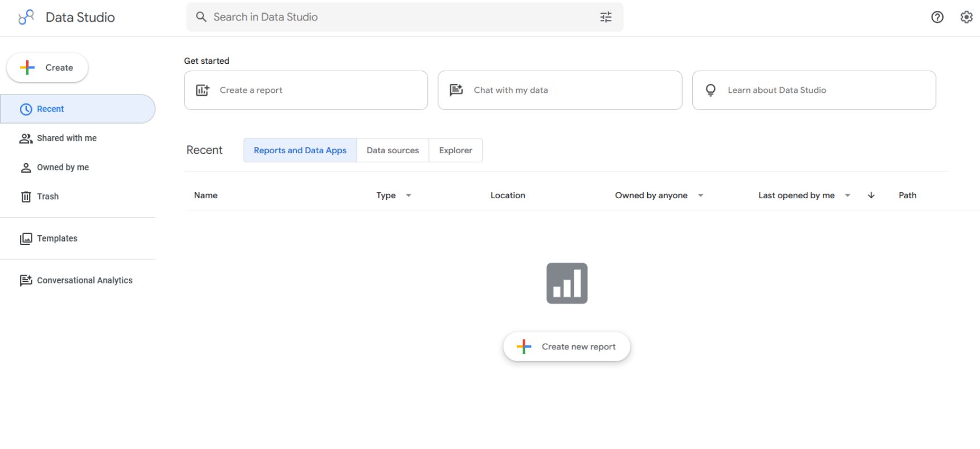980x449 pixels.
Task: Open the Trash section
Action: click(77, 196)
